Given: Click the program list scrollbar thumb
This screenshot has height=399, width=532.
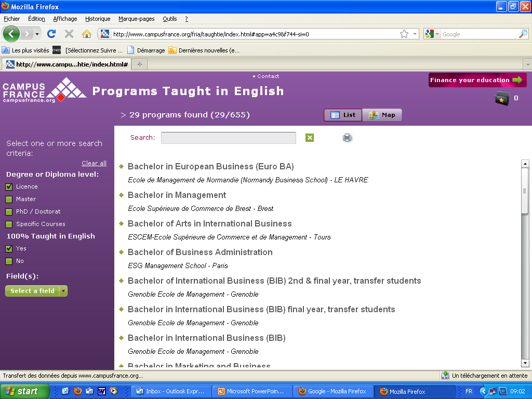Looking at the screenshot, I should pos(525,191).
